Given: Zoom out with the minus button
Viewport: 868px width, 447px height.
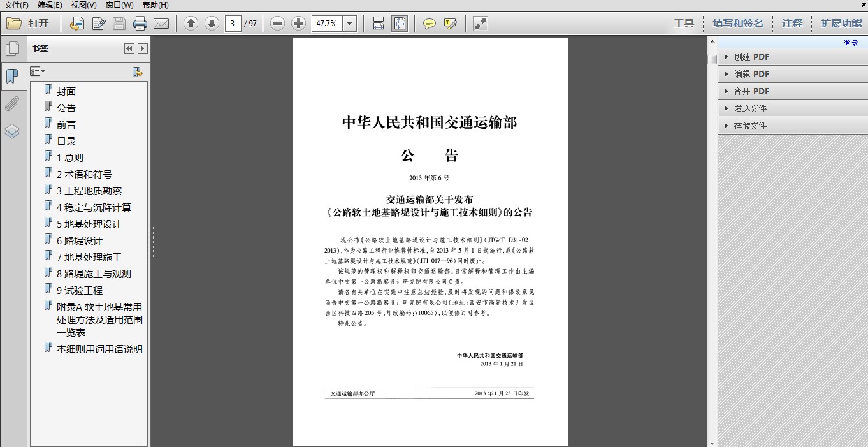Looking at the screenshot, I should tap(277, 24).
